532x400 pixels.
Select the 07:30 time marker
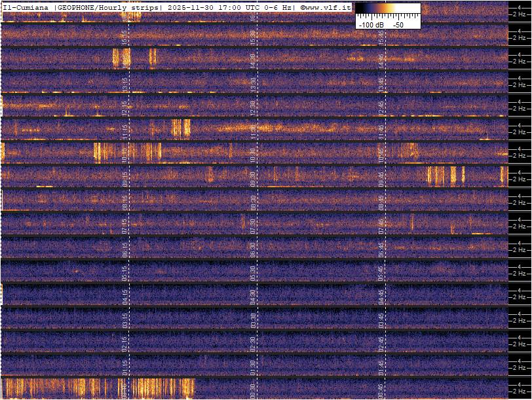(253, 225)
